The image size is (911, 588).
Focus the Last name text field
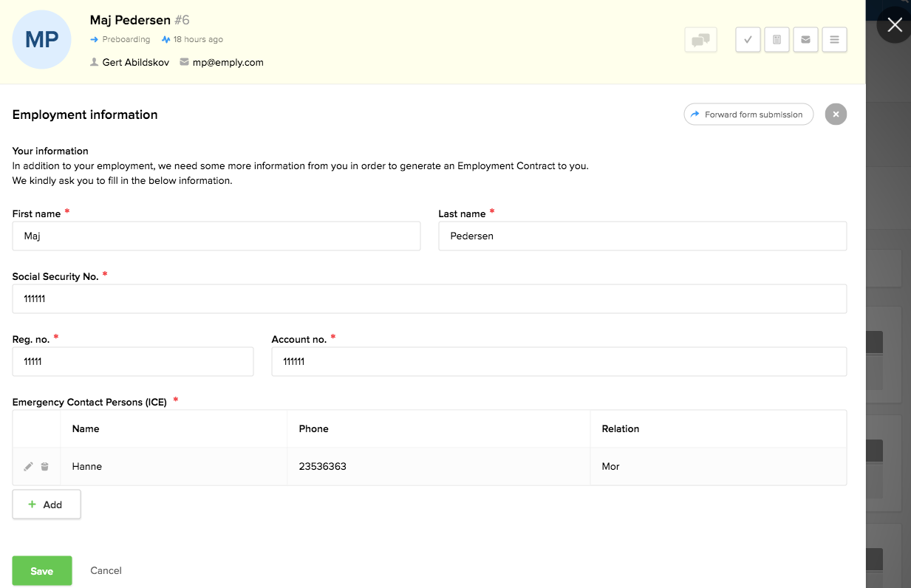(641, 236)
